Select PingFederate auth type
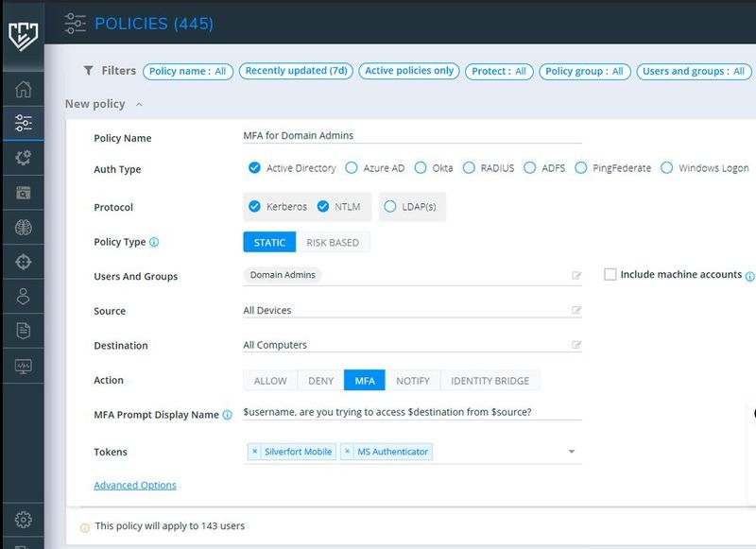 click(x=581, y=168)
